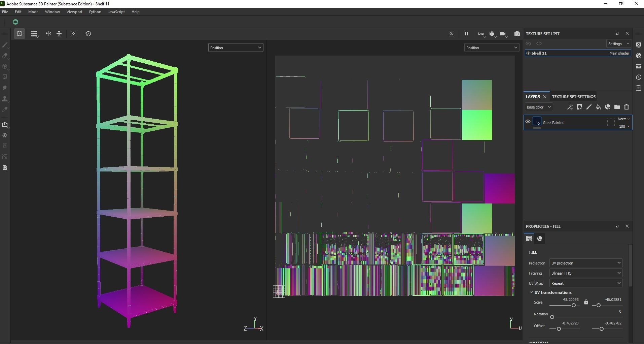Image resolution: width=644 pixels, height=344 pixels.
Task: Select the Eraser tool
Action: 5,56
